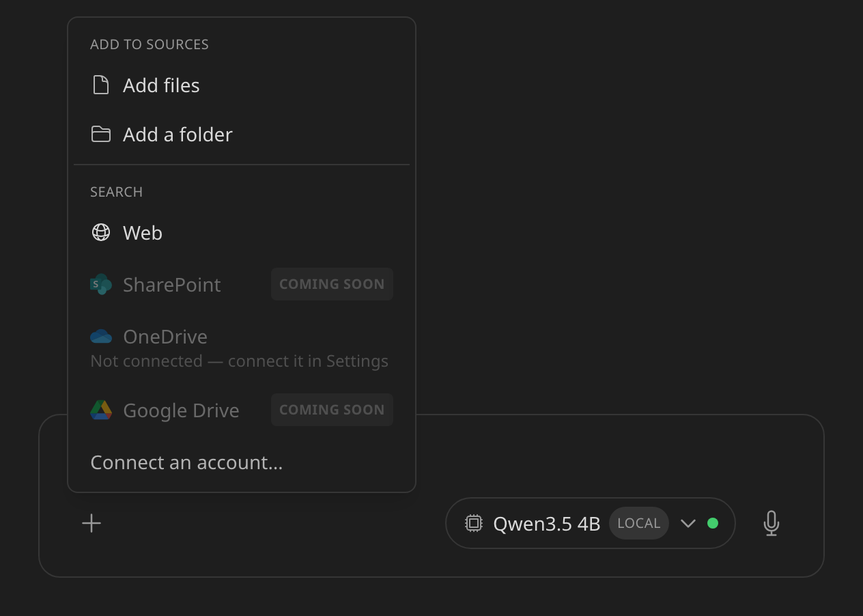Click the file icon next to Add files
863x616 pixels.
(101, 85)
